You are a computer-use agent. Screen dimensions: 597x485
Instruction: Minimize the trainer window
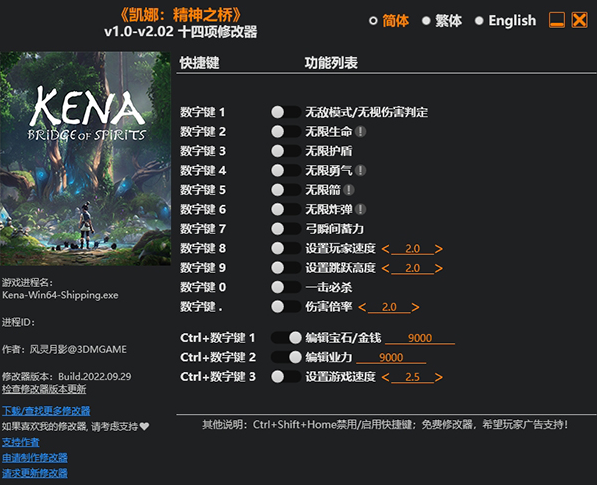[x=556, y=20]
